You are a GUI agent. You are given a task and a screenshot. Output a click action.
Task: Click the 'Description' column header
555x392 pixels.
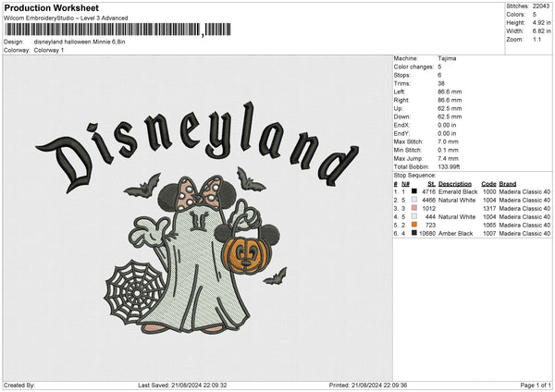(x=455, y=184)
